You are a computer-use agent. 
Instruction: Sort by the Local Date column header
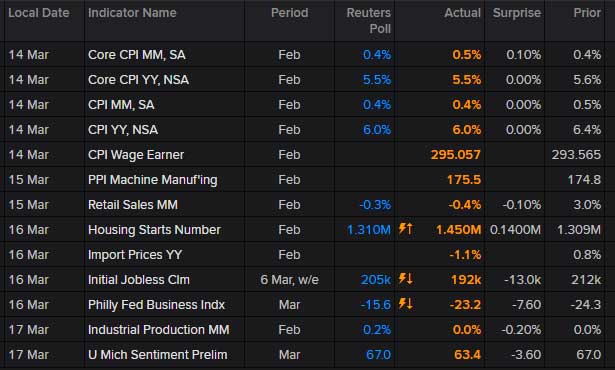pos(39,13)
